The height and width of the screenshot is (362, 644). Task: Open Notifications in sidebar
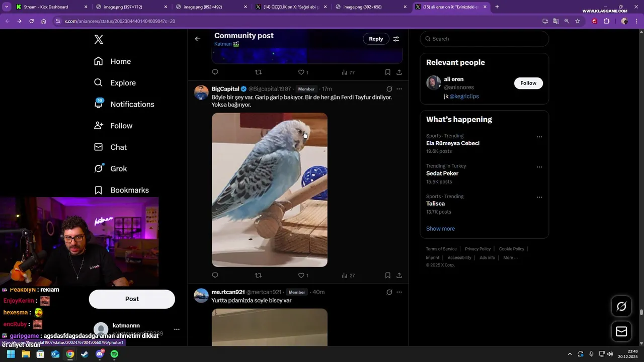124,104
